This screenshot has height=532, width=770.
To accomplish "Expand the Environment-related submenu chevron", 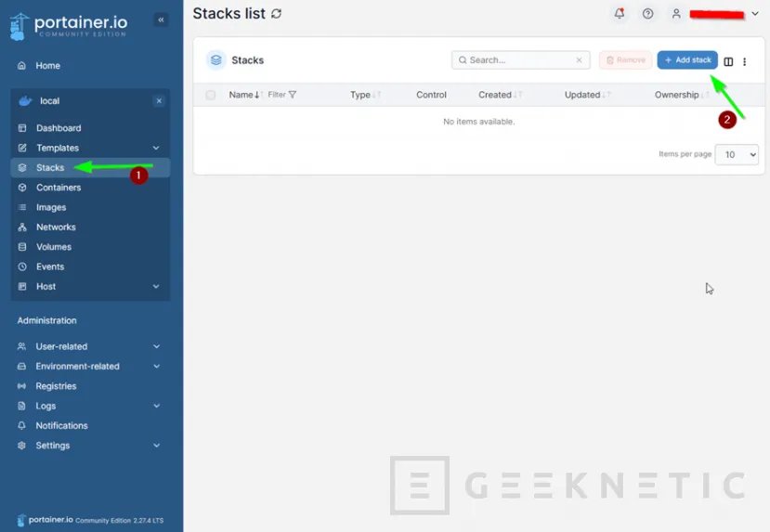I will [x=157, y=366].
